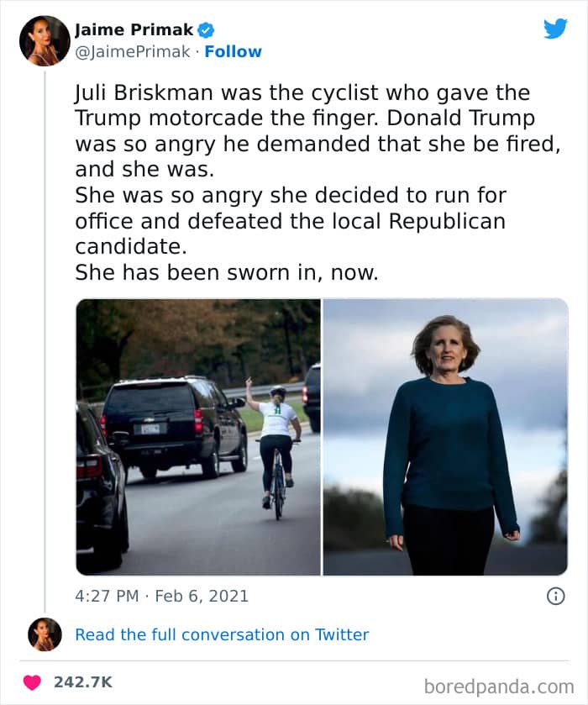This screenshot has width=588, height=705.
Task: Like the tweet with the heart icon
Action: pyautogui.click(x=32, y=681)
